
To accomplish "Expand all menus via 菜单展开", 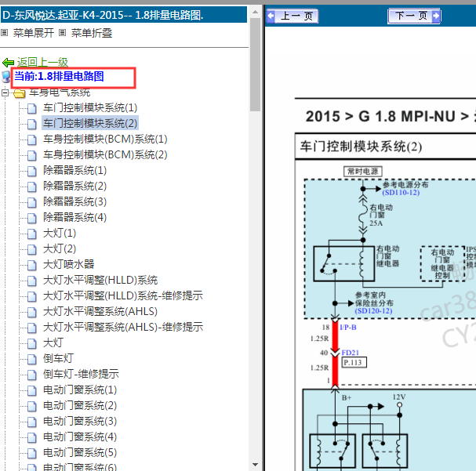I will point(34,33).
